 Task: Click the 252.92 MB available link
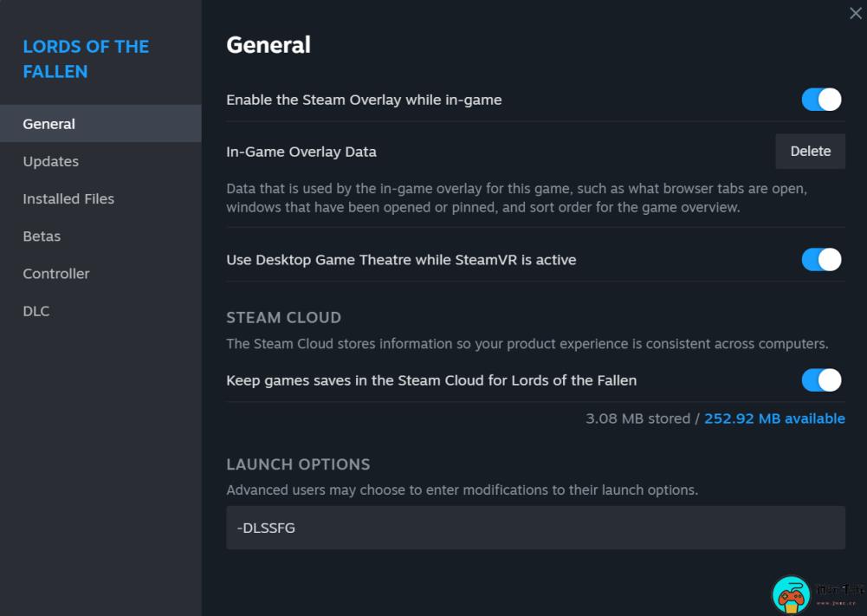pos(774,418)
